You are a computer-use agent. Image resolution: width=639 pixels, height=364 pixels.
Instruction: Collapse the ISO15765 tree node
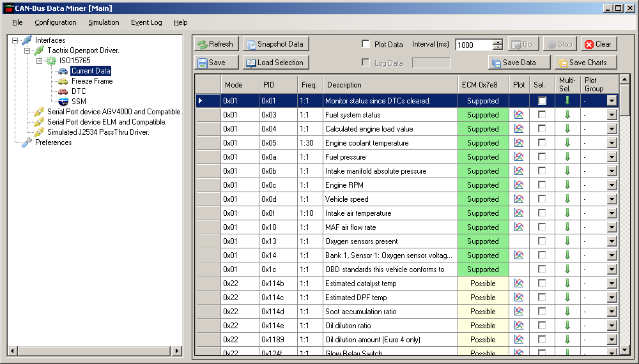(x=40, y=61)
